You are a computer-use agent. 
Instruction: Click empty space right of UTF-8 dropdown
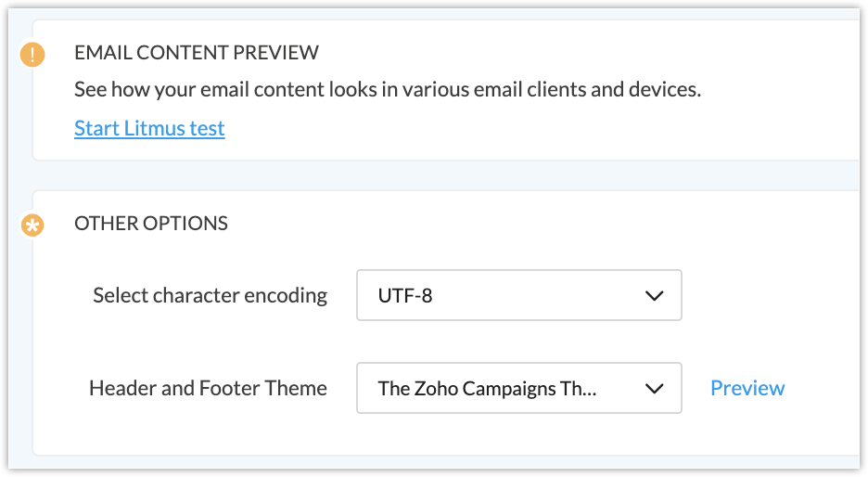coord(770,295)
